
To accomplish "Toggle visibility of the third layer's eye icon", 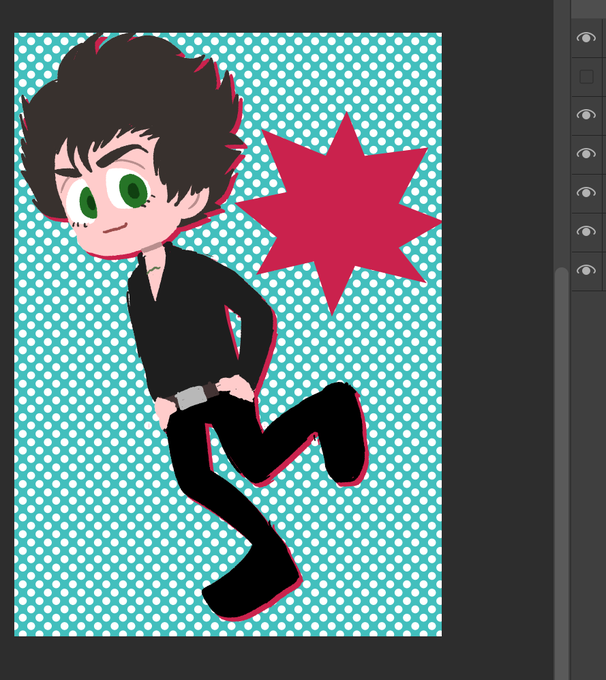I will (x=586, y=115).
